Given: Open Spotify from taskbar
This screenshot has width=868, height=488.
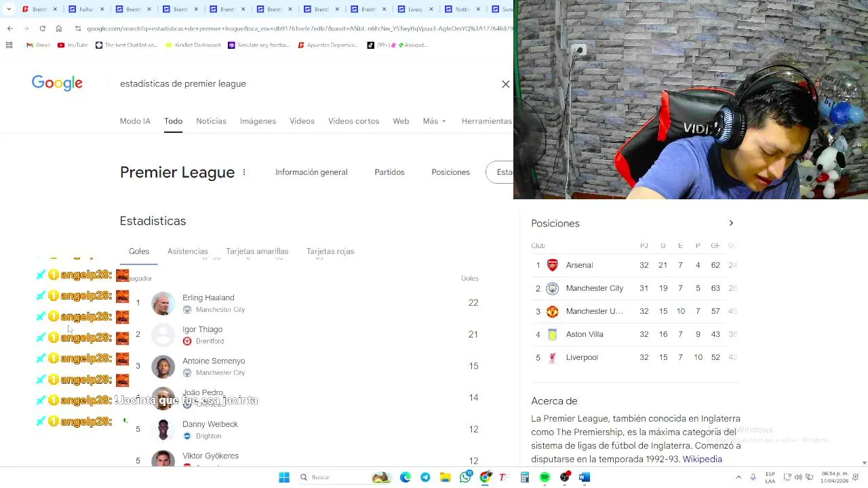Looking at the screenshot, I should tap(545, 477).
